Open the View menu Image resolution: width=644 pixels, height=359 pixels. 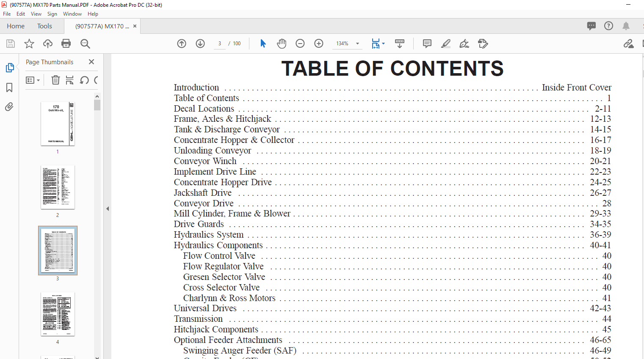[36, 14]
